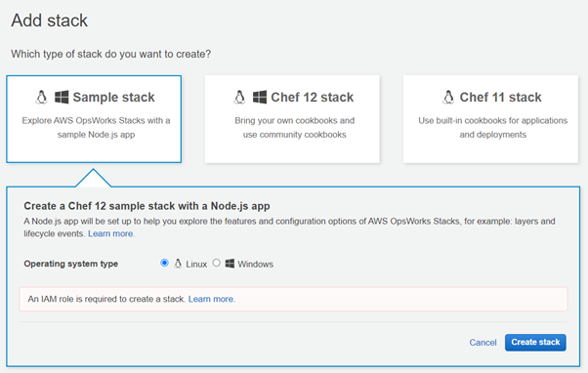Click 'An IAM role is required' message
This screenshot has height=373, width=588.
[106, 299]
